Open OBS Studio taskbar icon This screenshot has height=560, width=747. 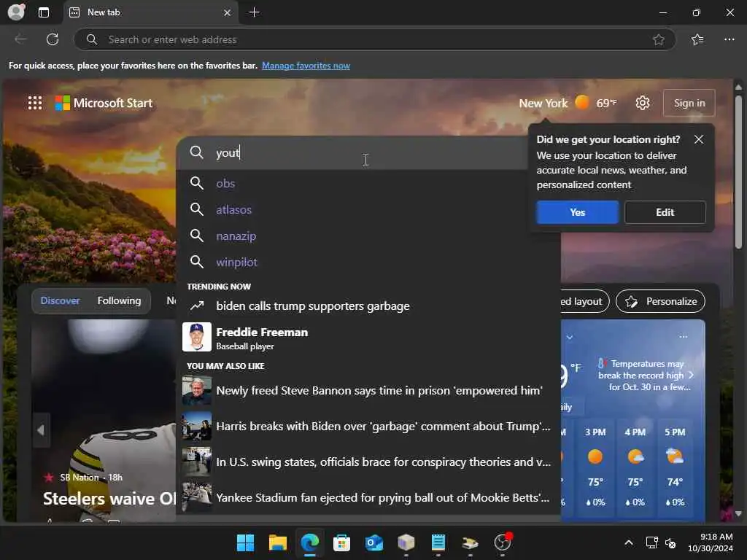[x=502, y=542]
